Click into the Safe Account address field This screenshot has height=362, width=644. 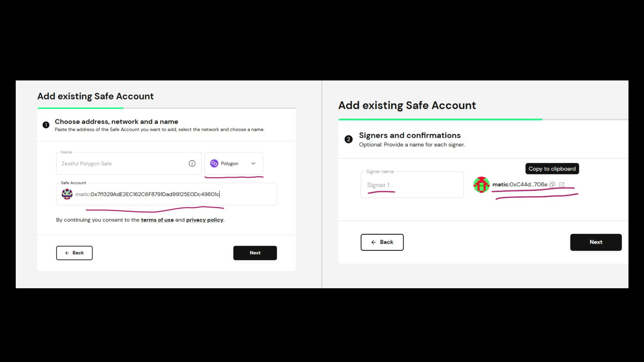coord(168,194)
